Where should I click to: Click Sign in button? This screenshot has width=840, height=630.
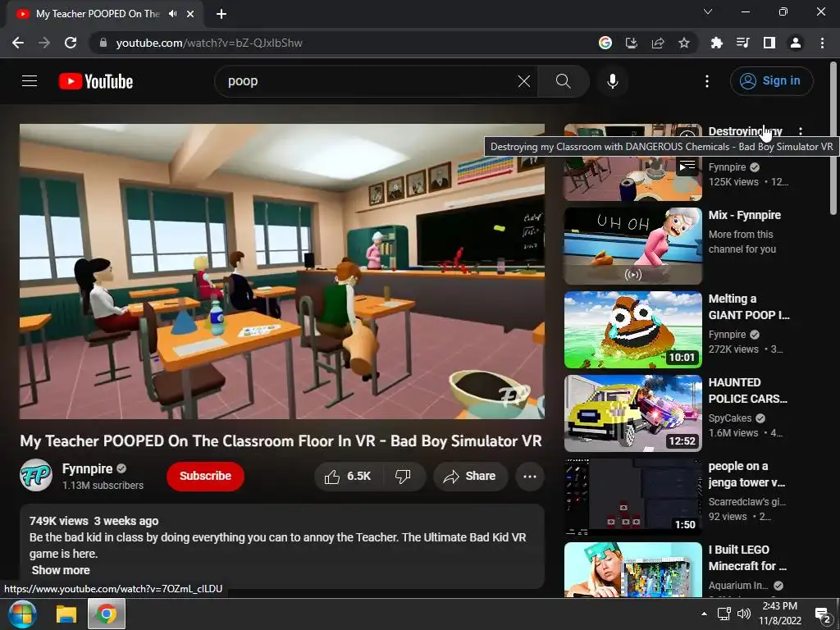click(771, 81)
